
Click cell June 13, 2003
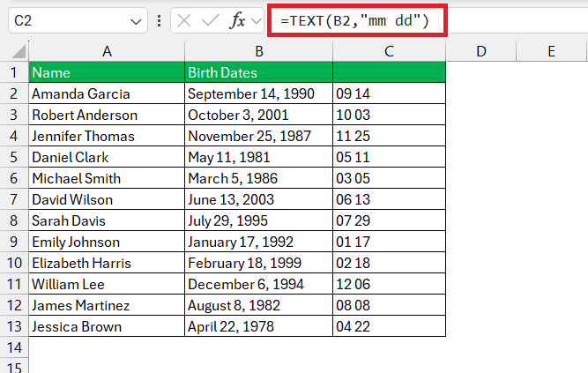click(x=259, y=199)
